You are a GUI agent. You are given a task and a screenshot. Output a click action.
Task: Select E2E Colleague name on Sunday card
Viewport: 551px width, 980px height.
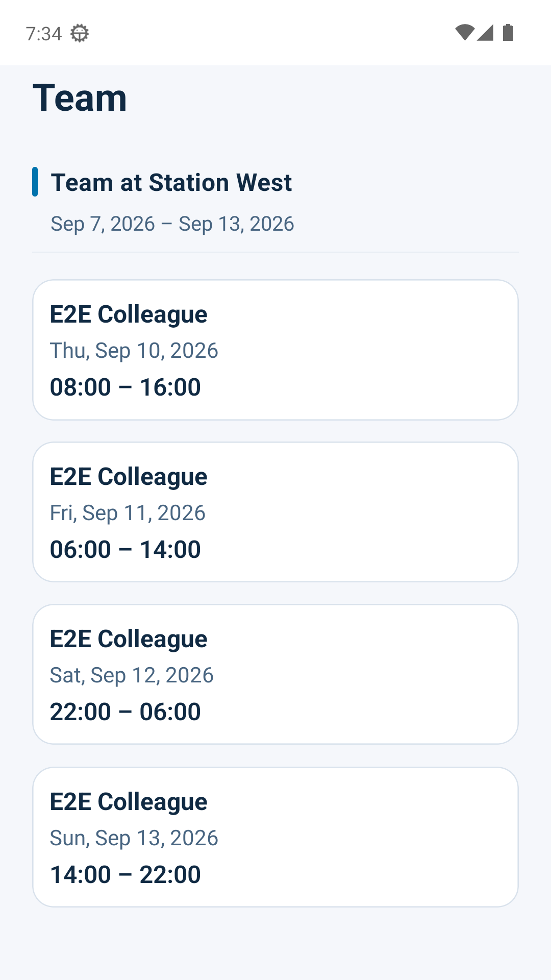129,802
